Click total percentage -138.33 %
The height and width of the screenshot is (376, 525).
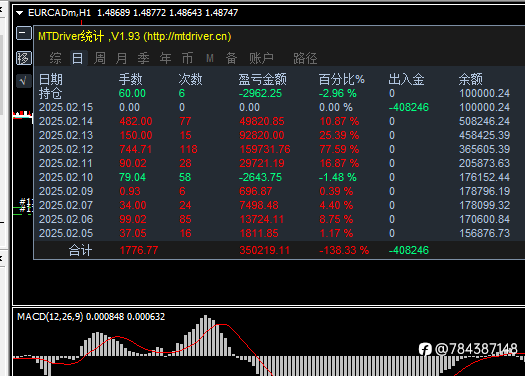coord(344,250)
